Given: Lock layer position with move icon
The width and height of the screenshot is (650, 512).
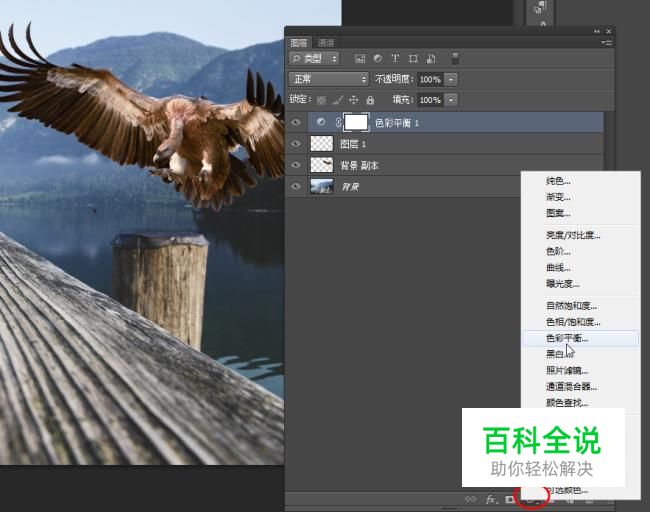Looking at the screenshot, I should pyautogui.click(x=354, y=100).
